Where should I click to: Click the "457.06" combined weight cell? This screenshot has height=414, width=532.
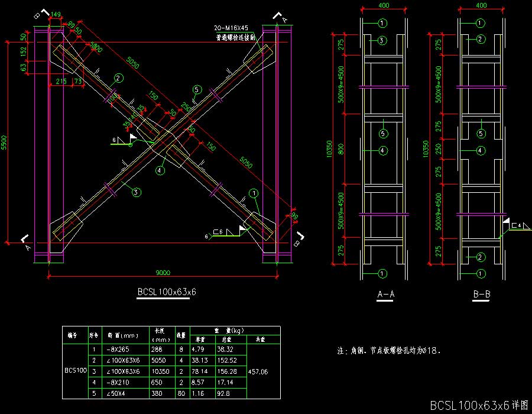[x=258, y=371]
